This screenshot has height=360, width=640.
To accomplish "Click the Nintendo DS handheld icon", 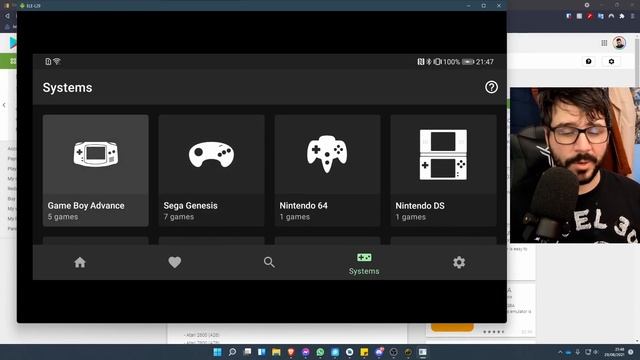I will (443, 155).
